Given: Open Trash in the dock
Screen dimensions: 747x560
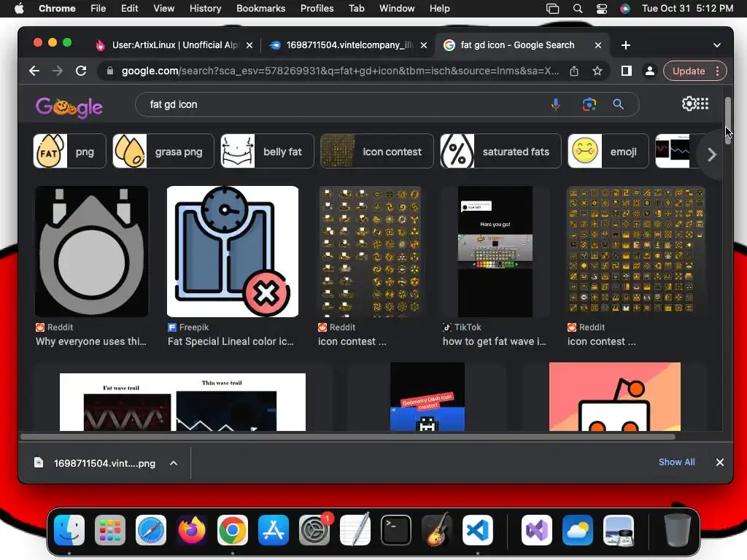Looking at the screenshot, I should [677, 530].
